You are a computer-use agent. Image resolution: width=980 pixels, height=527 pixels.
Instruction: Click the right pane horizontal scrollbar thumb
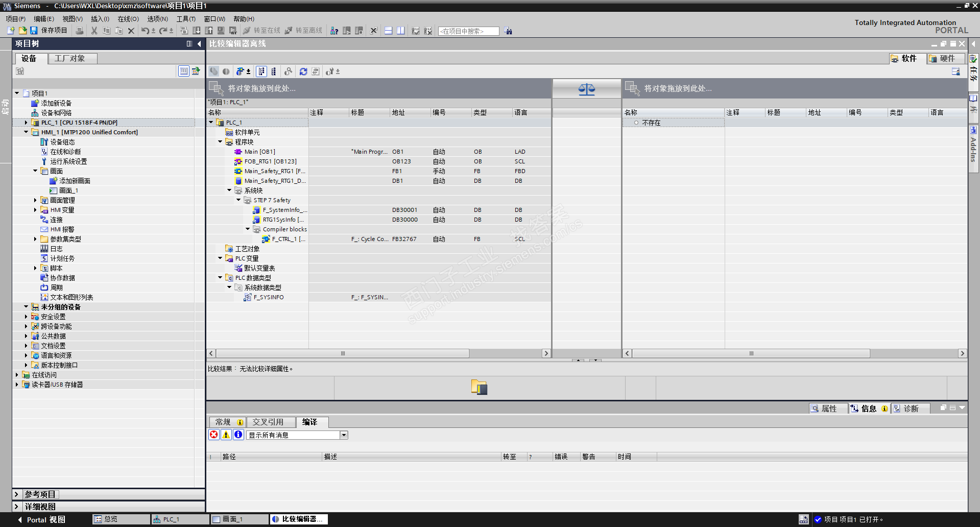[751, 353]
